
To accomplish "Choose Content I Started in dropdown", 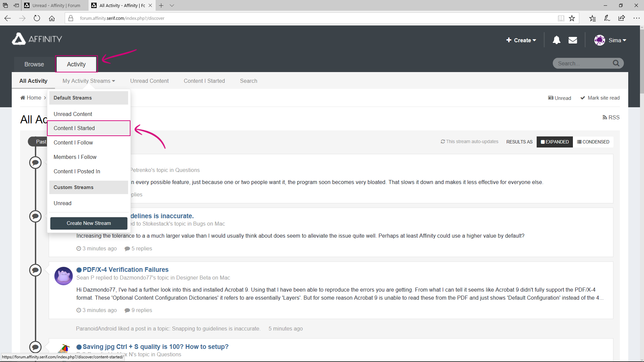I will click(x=89, y=128).
